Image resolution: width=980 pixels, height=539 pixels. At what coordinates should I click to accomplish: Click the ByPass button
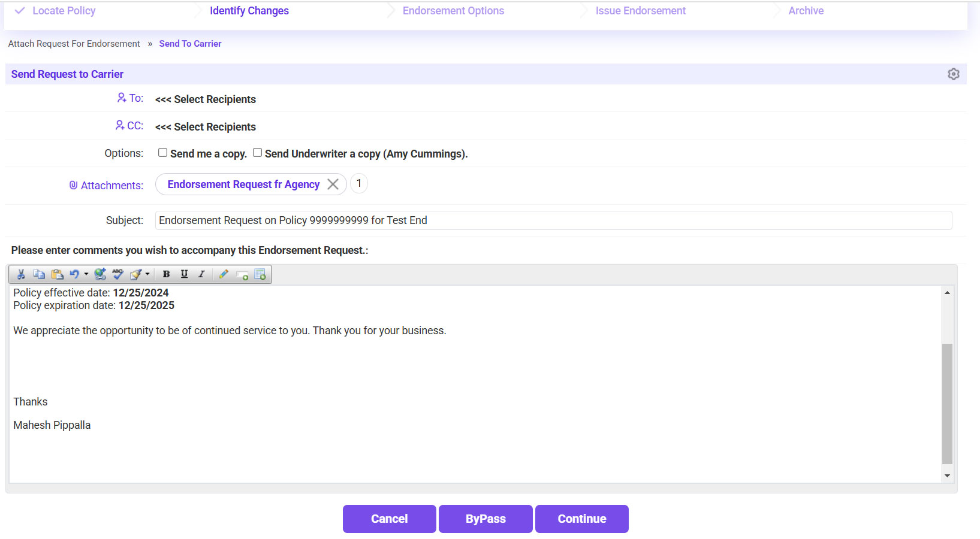tap(486, 519)
